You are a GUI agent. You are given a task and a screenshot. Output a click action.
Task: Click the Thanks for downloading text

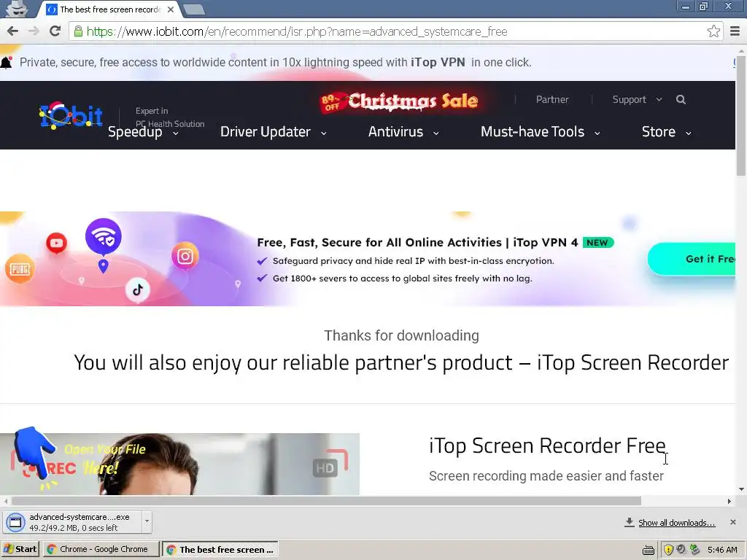(402, 335)
